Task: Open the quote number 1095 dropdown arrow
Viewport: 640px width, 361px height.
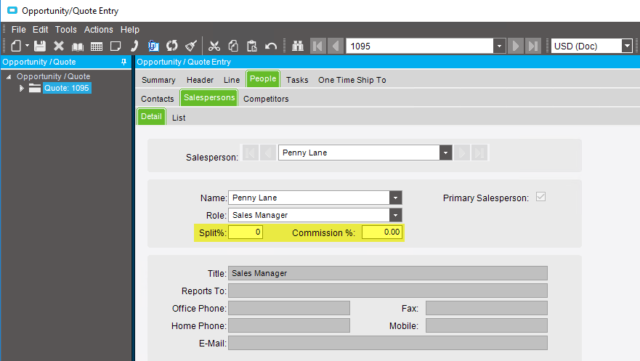Action: click(499, 46)
